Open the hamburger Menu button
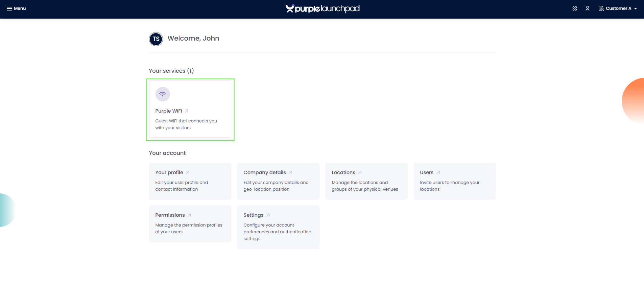This screenshot has width=644, height=306. [x=16, y=8]
